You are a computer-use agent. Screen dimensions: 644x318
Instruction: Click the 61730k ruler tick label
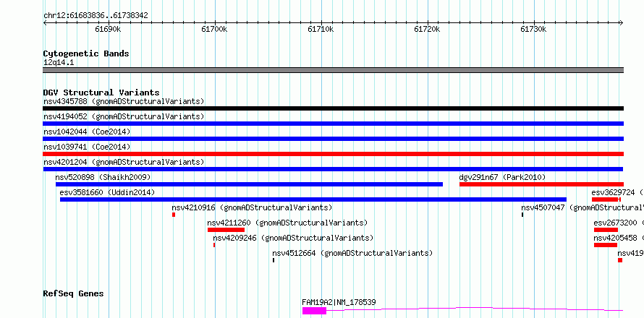point(533,29)
